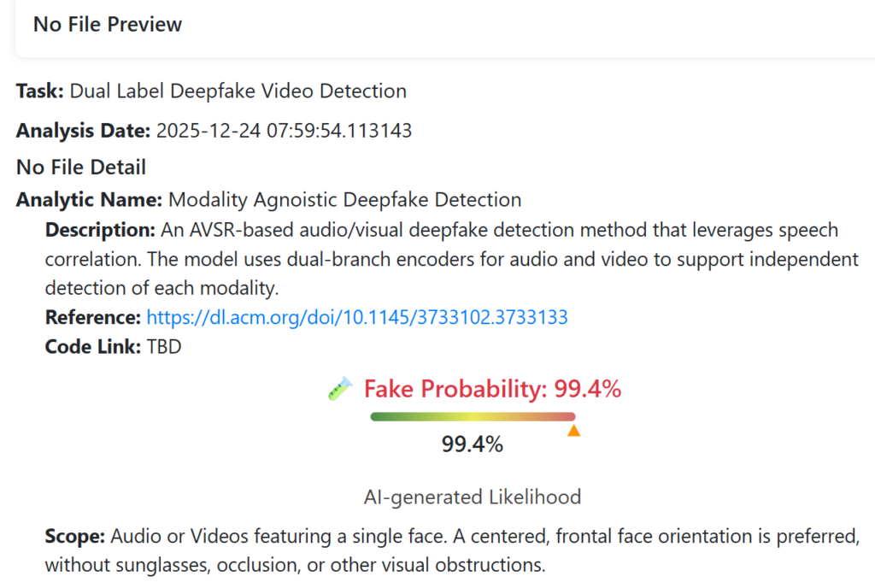Click the "Description:" bold label
Viewport: 875px width, 588px height.
(x=100, y=231)
